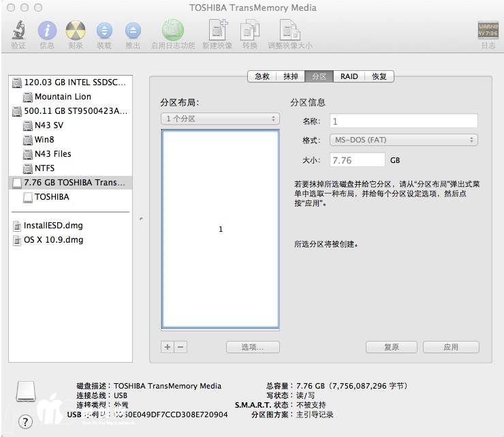Click the 装载 (Mount) toolbar icon
This screenshot has width=504, height=437.
(104, 31)
